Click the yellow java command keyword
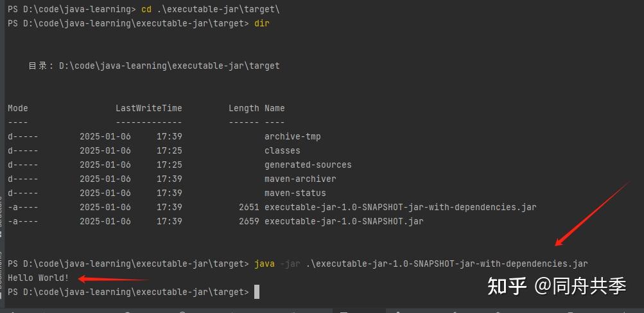The height and width of the screenshot is (313, 644). tap(265, 264)
